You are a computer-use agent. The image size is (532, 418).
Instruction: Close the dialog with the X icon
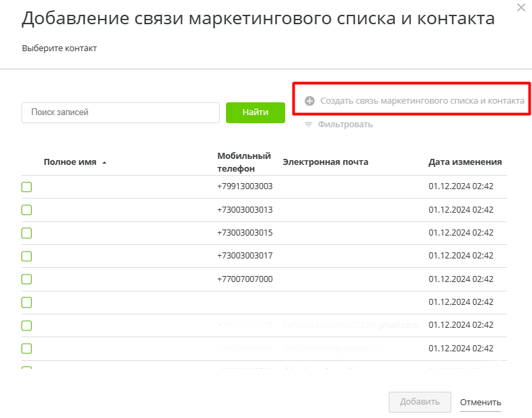tap(521, 7)
